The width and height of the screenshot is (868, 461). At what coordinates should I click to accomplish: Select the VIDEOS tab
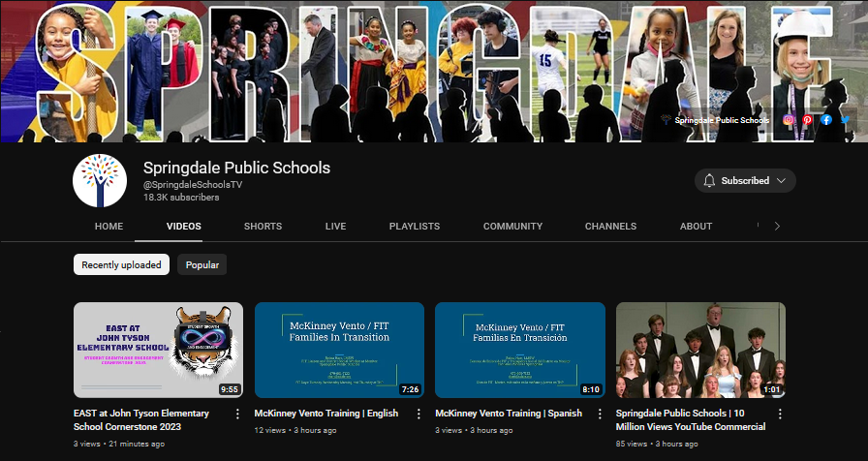184,227
